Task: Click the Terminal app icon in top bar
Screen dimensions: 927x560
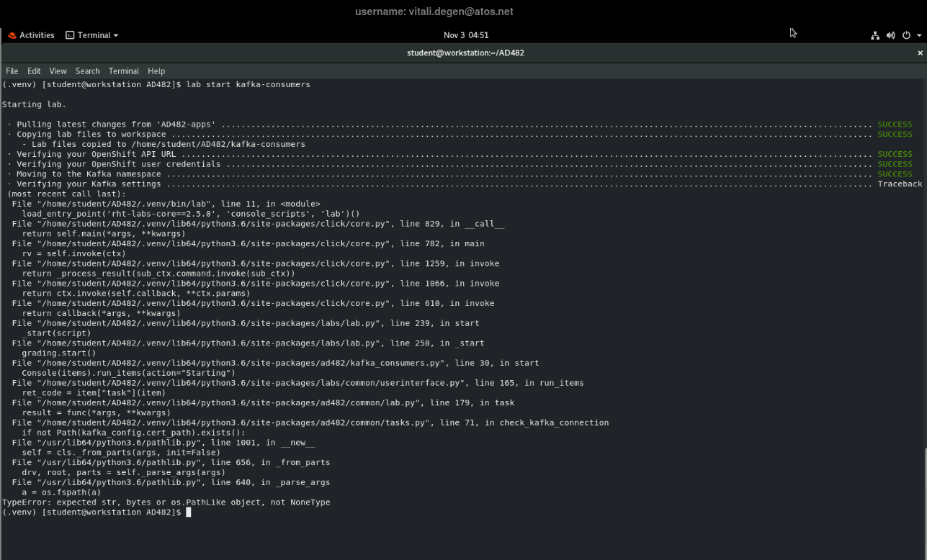Action: coord(70,35)
